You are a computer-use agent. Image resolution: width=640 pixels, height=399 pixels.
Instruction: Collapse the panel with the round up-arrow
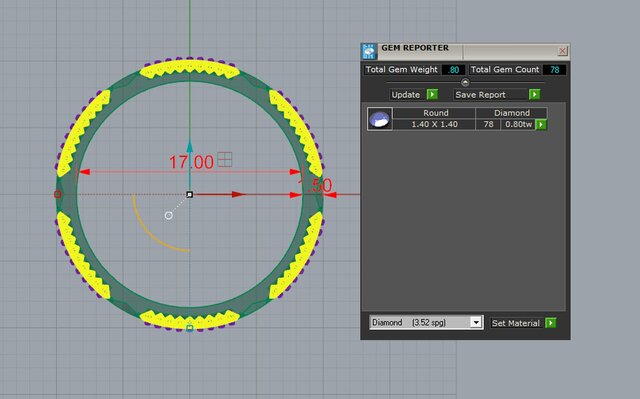point(465,82)
